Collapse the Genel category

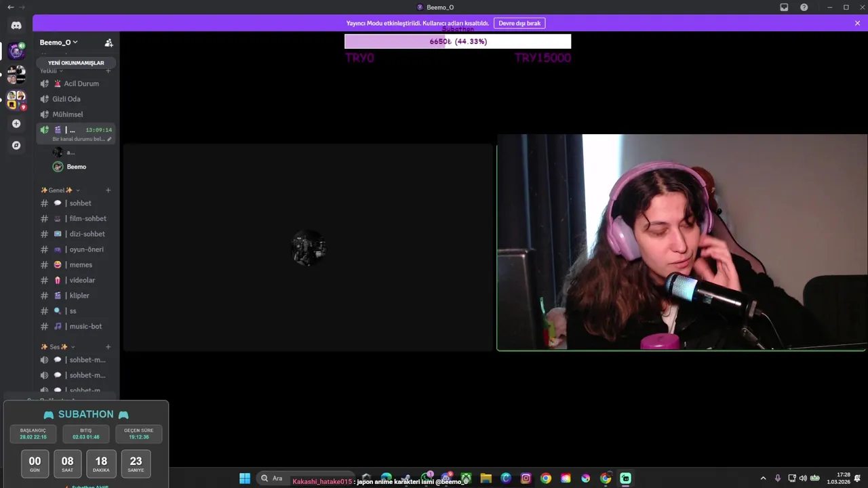[60, 190]
